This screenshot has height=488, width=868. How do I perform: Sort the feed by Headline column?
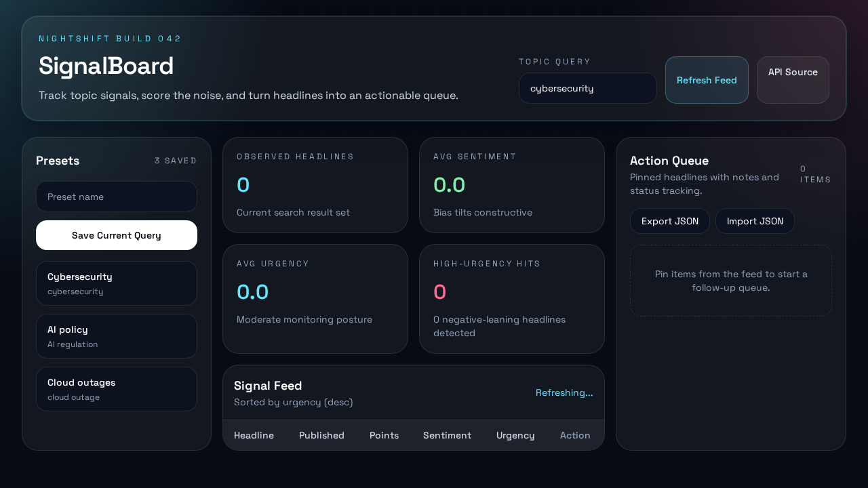[x=254, y=435]
